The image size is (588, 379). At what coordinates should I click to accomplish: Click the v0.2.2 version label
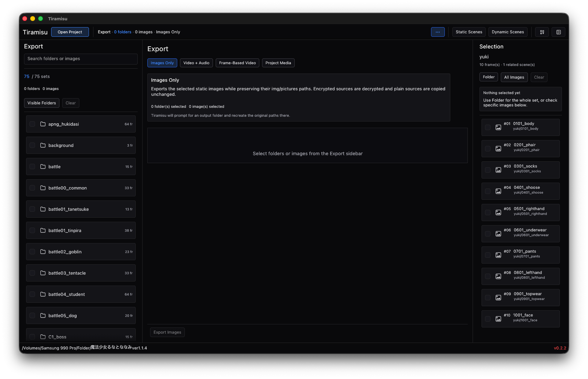(x=560, y=348)
